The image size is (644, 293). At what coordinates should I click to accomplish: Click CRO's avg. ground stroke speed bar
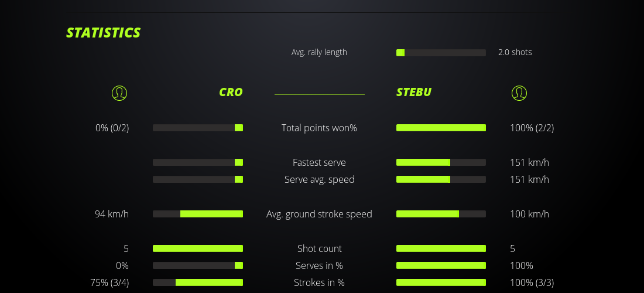point(198,214)
